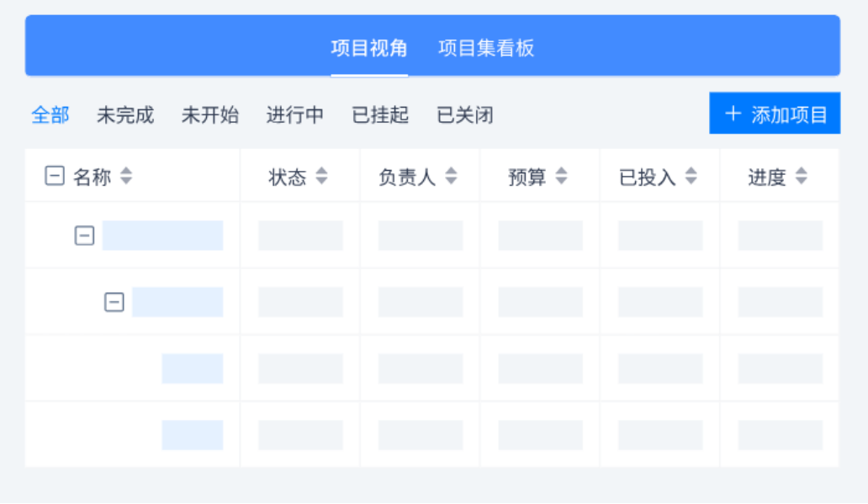The width and height of the screenshot is (868, 504).
Task: Filter projects by 全部
Action: tap(50, 115)
